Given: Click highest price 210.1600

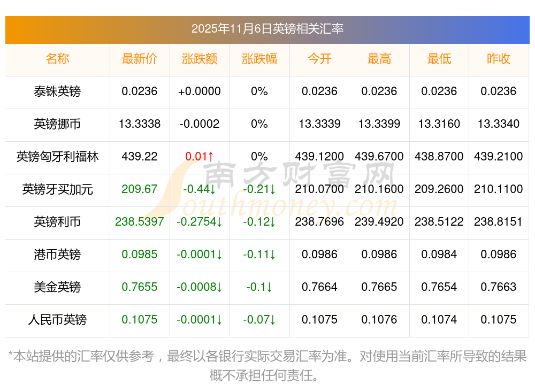Looking at the screenshot, I should [379, 189].
